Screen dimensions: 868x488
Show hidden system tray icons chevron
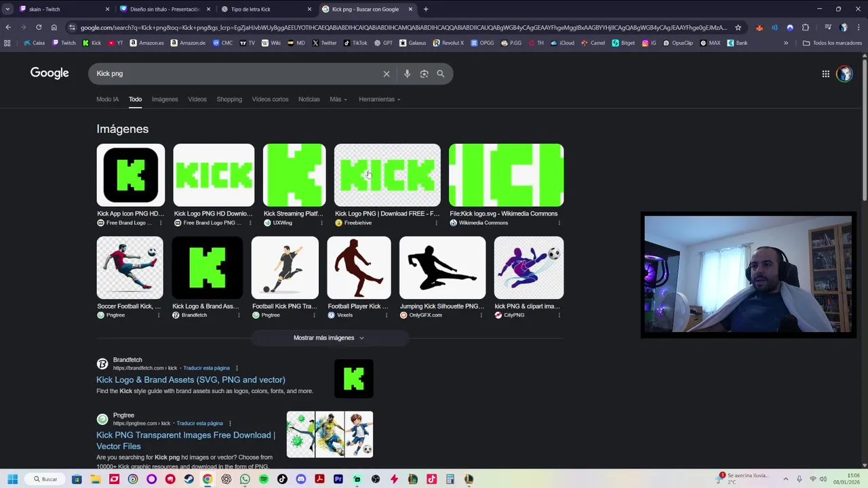click(786, 479)
